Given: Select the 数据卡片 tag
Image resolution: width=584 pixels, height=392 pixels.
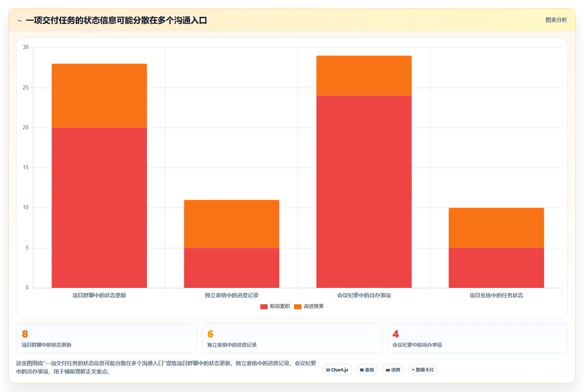Looking at the screenshot, I should click(422, 370).
